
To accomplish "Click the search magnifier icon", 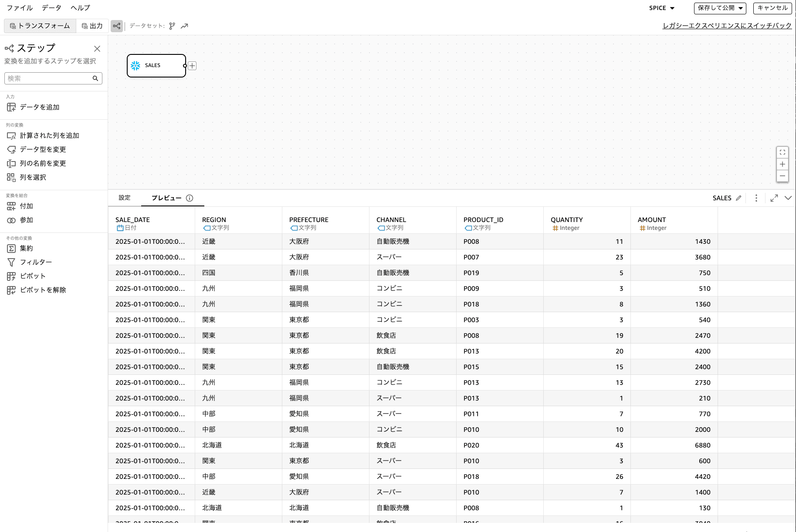I will tap(95, 78).
